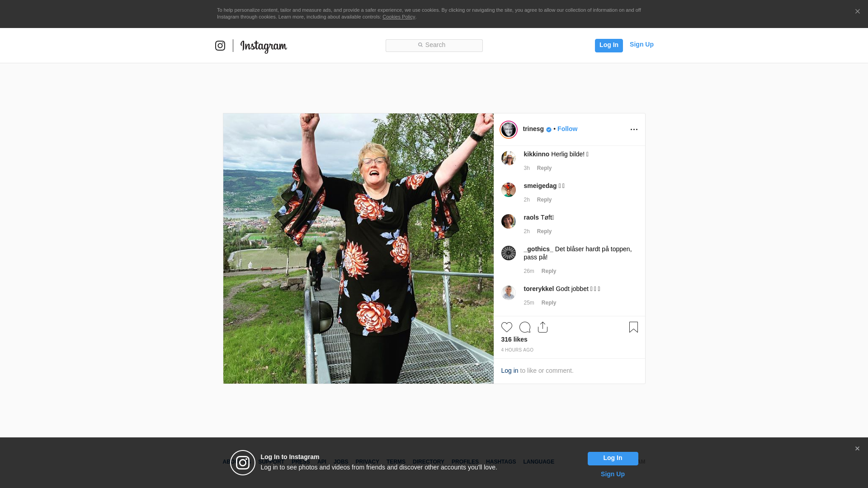868x488 pixels.
Task: Reply to _gothics_ comment
Action: click(549, 271)
